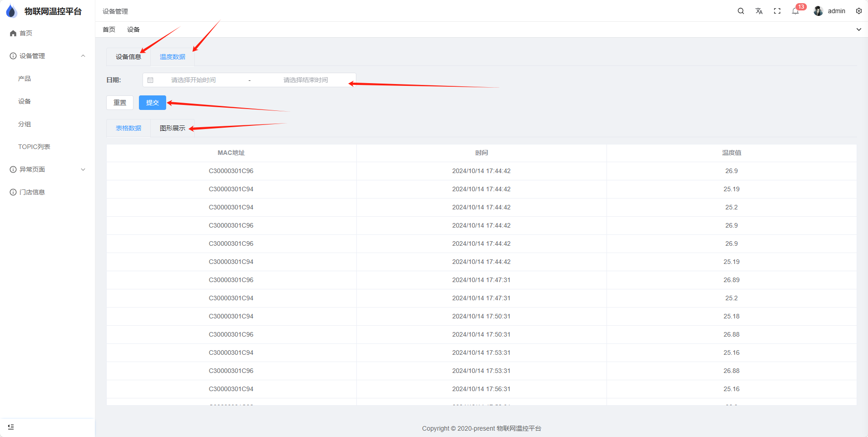Open 门店信息 in the sidebar
The height and width of the screenshot is (437, 868).
pos(32,192)
